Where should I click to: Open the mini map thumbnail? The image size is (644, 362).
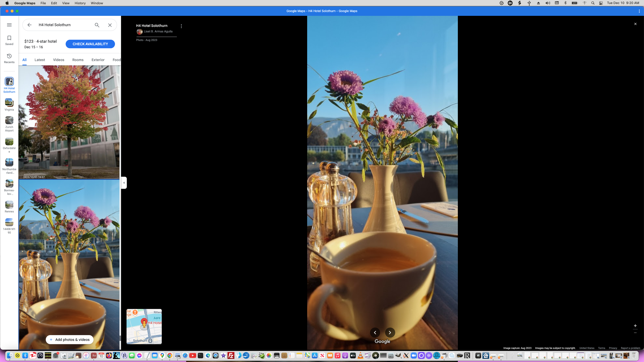tap(144, 326)
